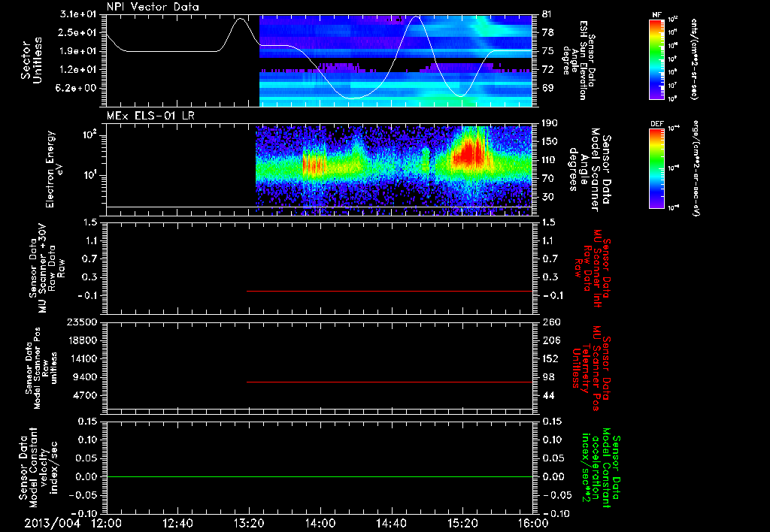Click the red line in the MU Scanner +30V panel
The image size is (770, 532).
pos(390,291)
